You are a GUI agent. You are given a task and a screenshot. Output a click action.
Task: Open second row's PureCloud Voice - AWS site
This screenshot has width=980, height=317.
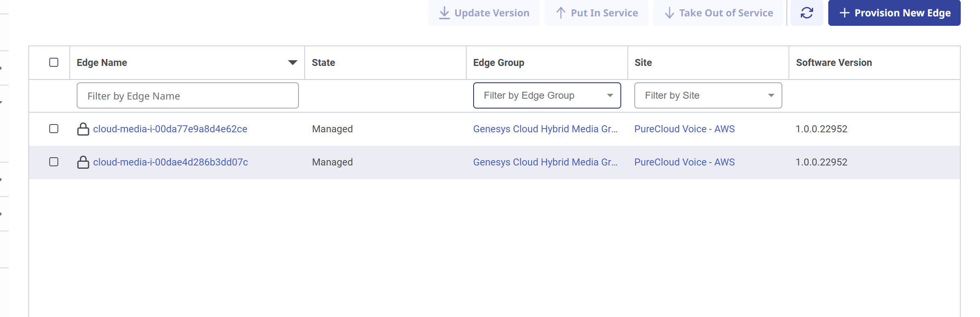point(684,162)
